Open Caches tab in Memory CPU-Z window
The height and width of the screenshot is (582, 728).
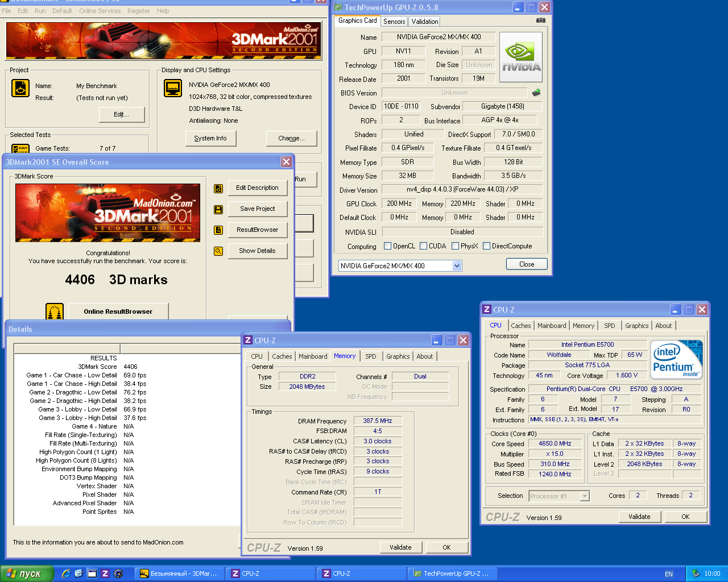coord(282,356)
